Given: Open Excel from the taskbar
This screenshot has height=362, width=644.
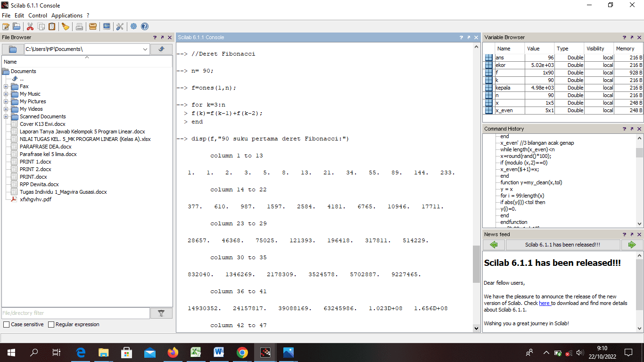Looking at the screenshot, I should [x=196, y=352].
